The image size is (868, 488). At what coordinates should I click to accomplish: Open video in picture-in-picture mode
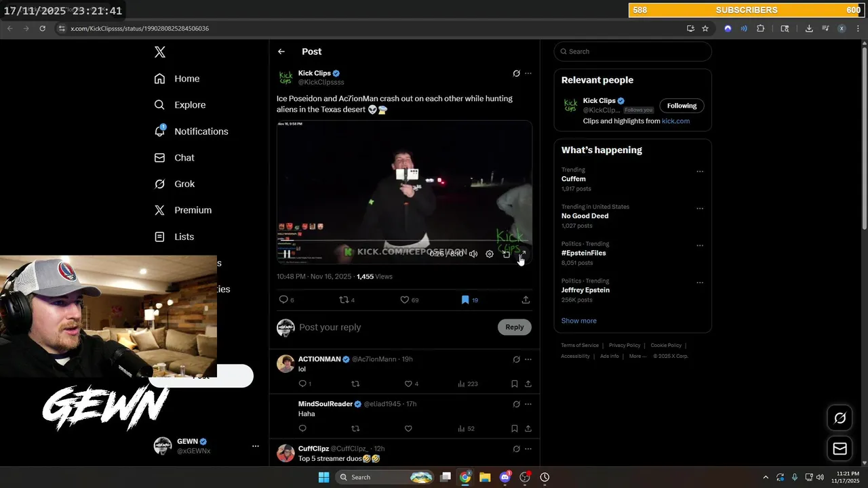pyautogui.click(x=506, y=254)
